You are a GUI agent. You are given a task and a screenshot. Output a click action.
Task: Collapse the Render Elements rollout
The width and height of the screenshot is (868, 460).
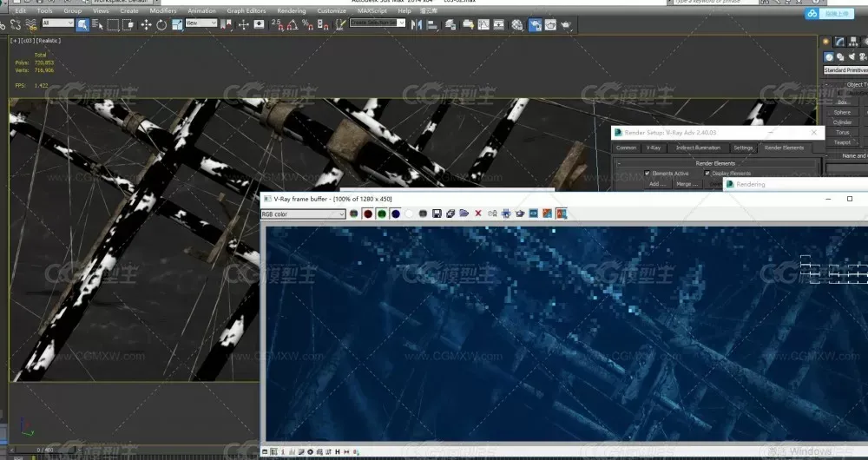(x=715, y=163)
